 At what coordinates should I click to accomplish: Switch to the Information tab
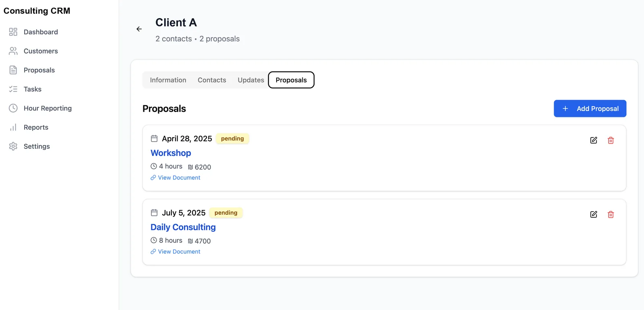[x=168, y=80]
